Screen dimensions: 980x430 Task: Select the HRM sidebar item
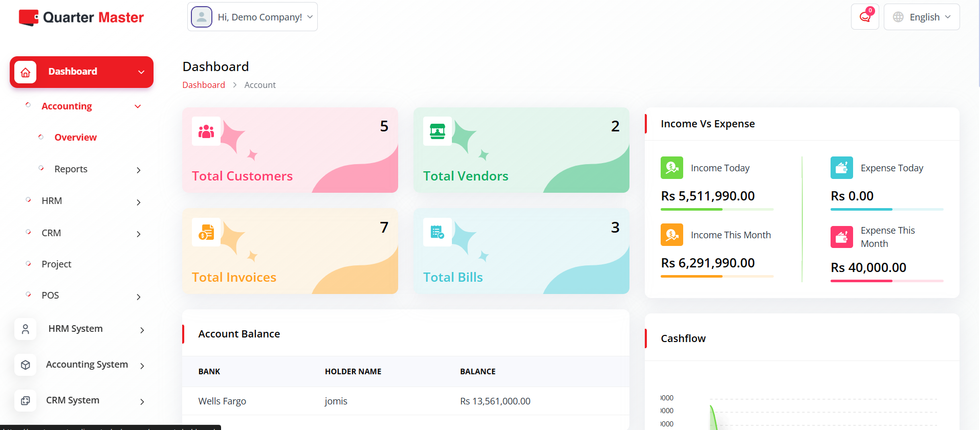point(52,200)
